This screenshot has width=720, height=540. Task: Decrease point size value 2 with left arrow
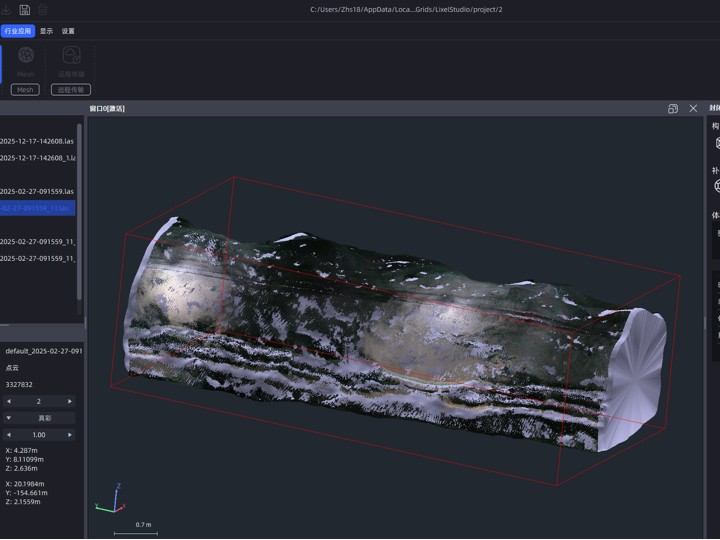click(9, 401)
